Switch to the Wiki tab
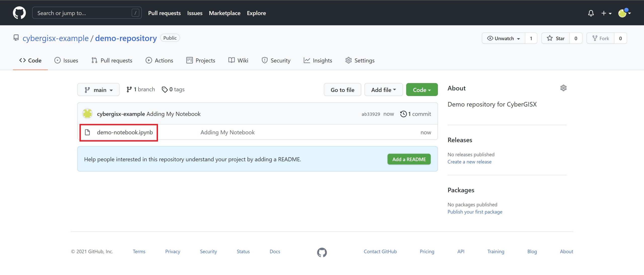The height and width of the screenshot is (275, 644). tap(238, 61)
